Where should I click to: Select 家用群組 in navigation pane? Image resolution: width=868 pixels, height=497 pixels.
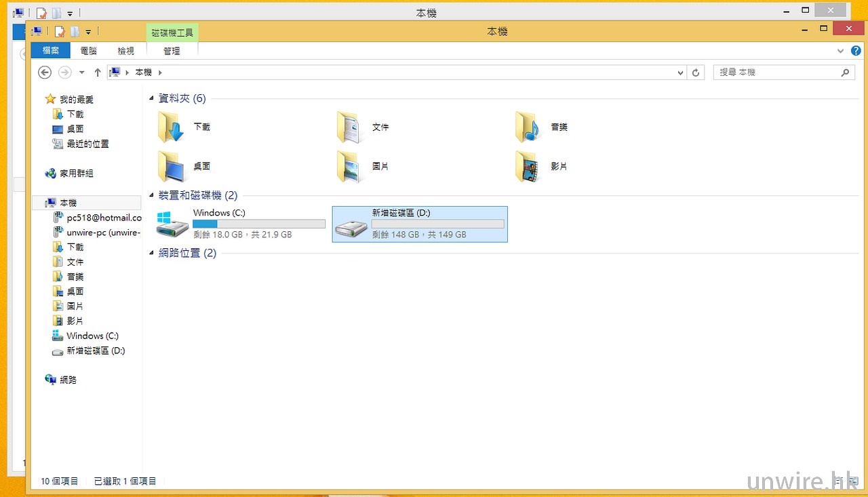click(x=76, y=174)
